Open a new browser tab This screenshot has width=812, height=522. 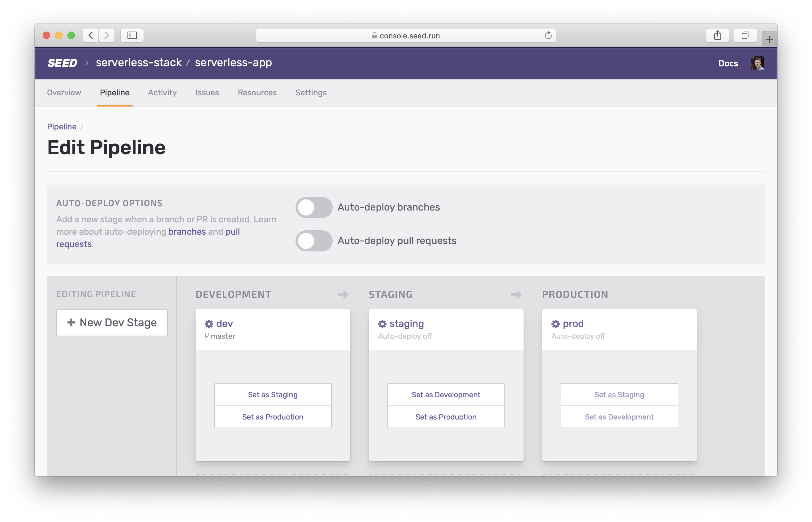point(769,39)
